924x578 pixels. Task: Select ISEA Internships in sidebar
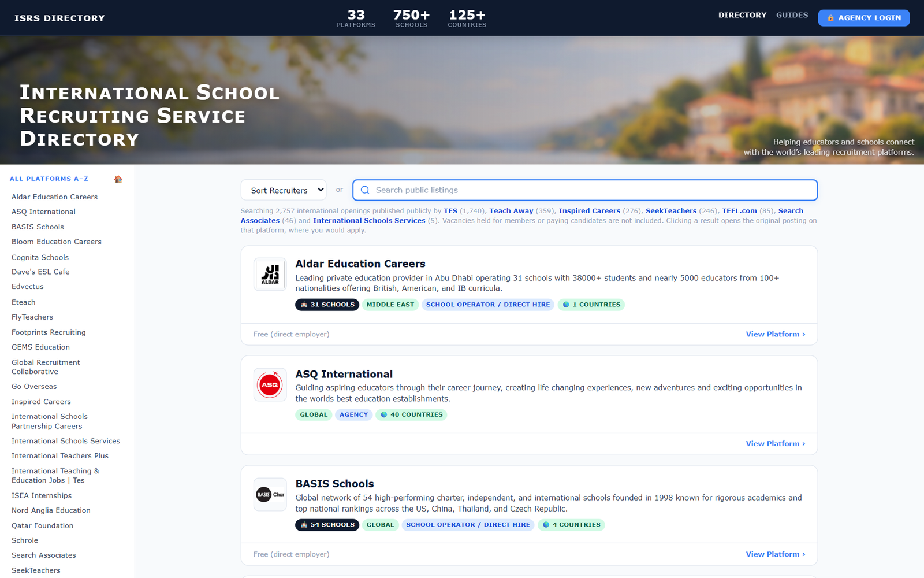tap(42, 496)
